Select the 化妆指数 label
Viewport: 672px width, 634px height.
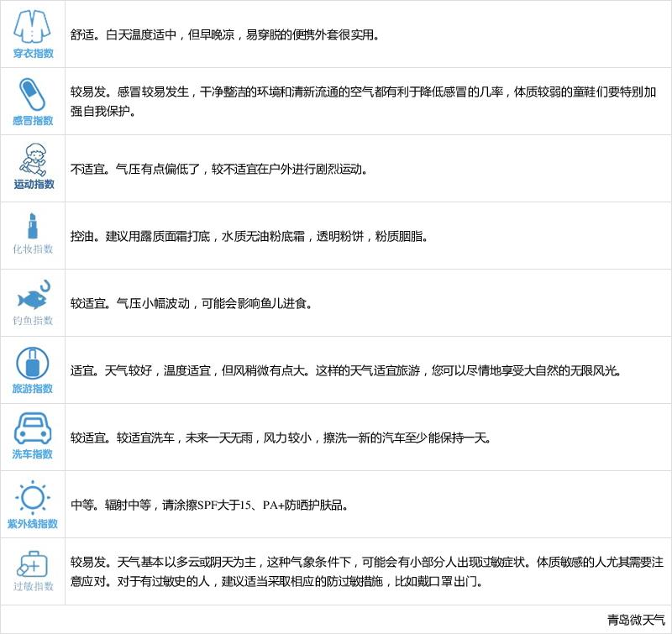coord(33,249)
